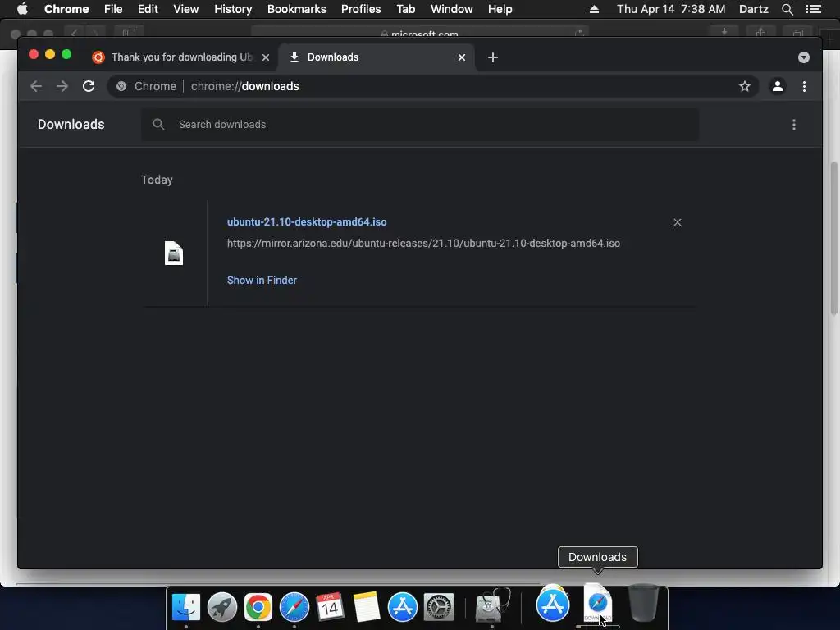Screen dimensions: 840x630
Task: Open Chrome's three-dot main menu
Action: click(x=804, y=86)
